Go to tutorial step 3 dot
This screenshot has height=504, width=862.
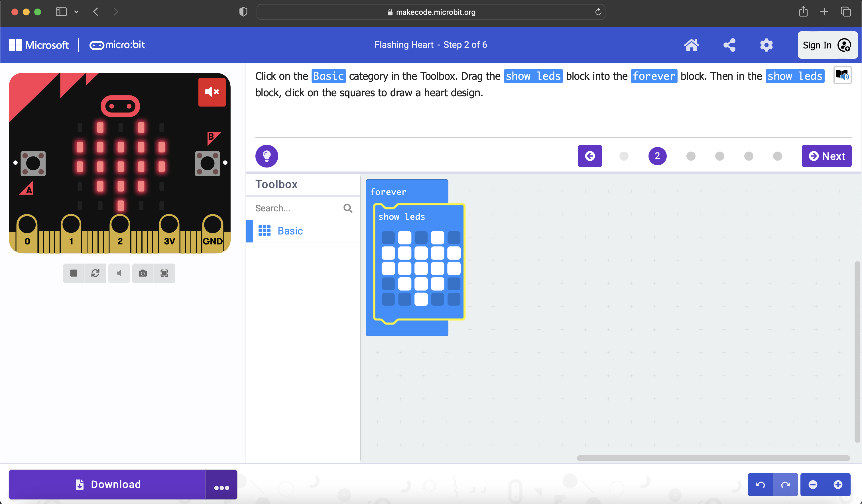pos(691,156)
